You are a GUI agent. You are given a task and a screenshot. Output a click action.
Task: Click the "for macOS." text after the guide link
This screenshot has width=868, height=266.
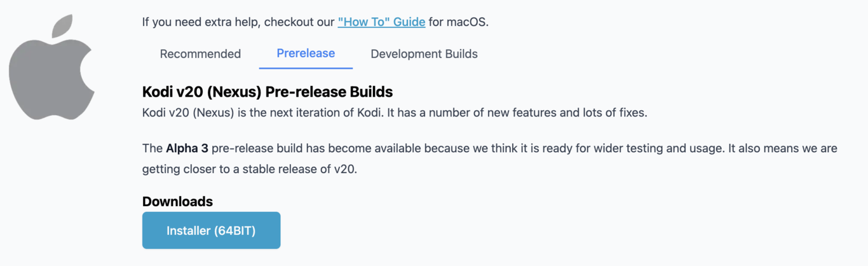pos(458,22)
